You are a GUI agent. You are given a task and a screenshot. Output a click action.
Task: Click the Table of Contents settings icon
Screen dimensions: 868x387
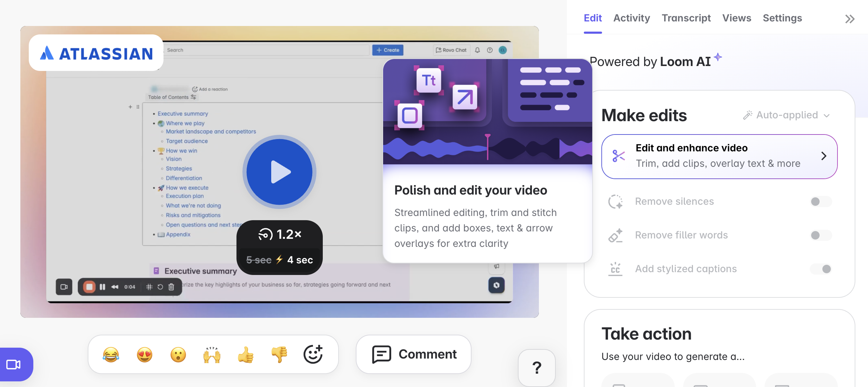pos(193,97)
